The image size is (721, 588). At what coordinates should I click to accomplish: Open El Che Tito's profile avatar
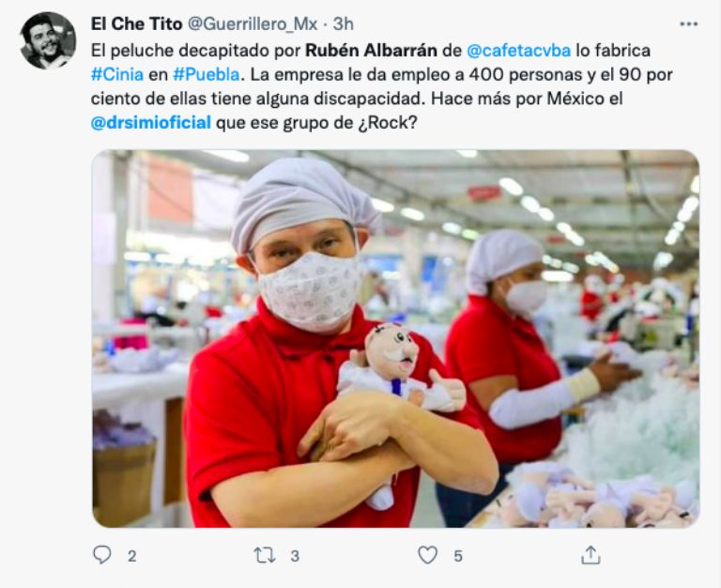click(x=48, y=40)
